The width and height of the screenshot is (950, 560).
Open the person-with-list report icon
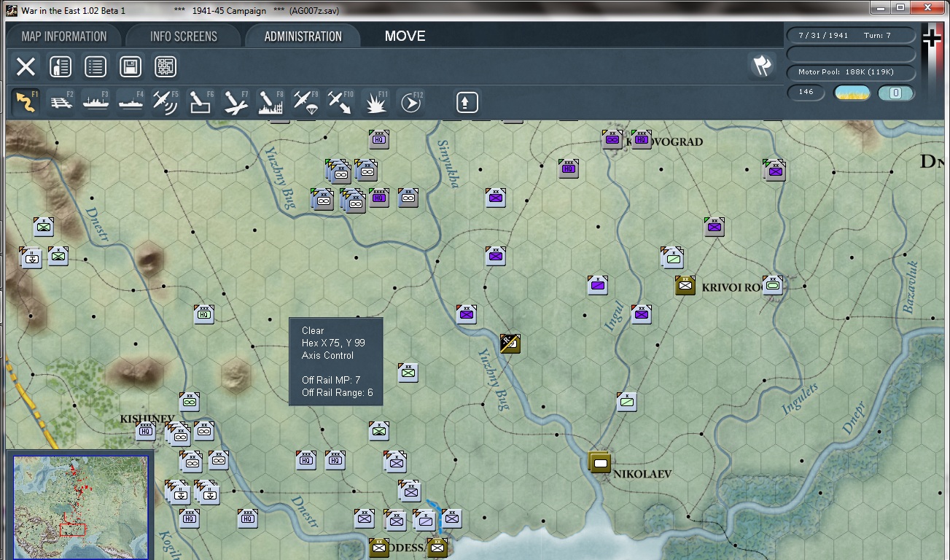tap(61, 67)
